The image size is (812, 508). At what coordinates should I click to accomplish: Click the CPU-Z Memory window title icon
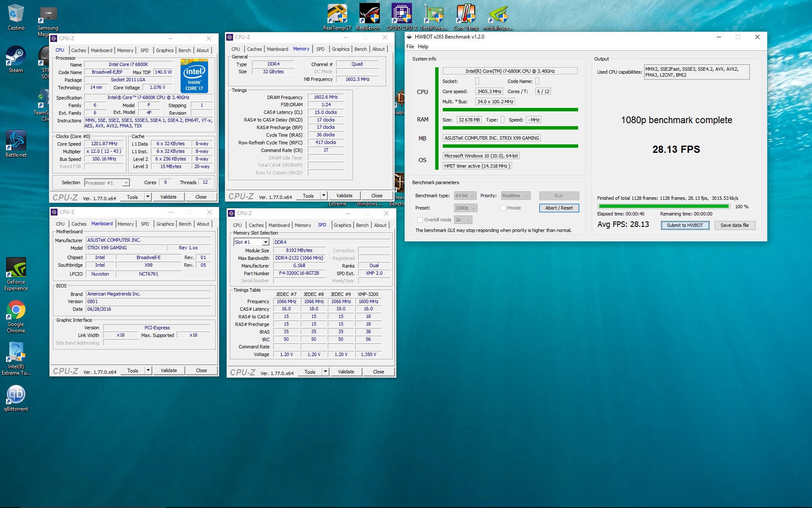coord(230,37)
